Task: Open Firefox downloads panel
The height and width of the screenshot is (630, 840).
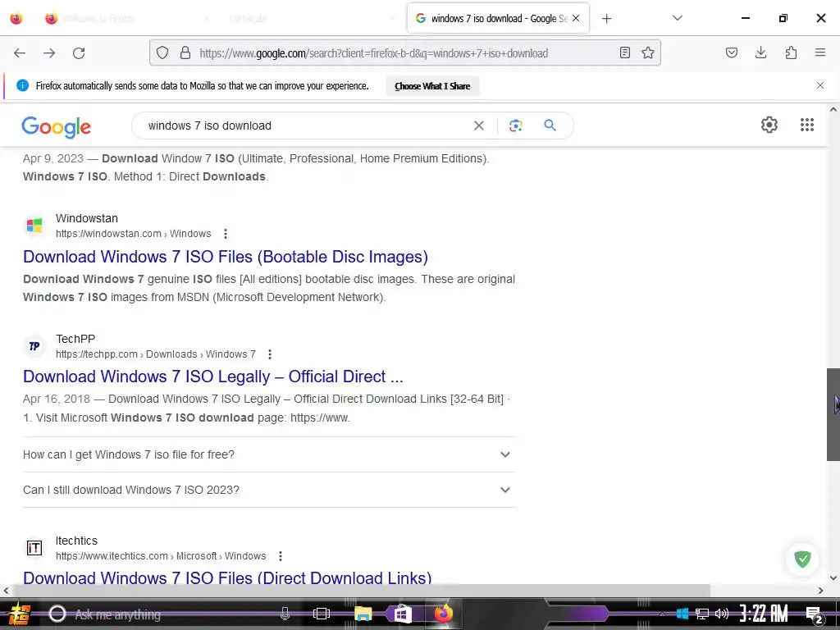Action: 760,52
